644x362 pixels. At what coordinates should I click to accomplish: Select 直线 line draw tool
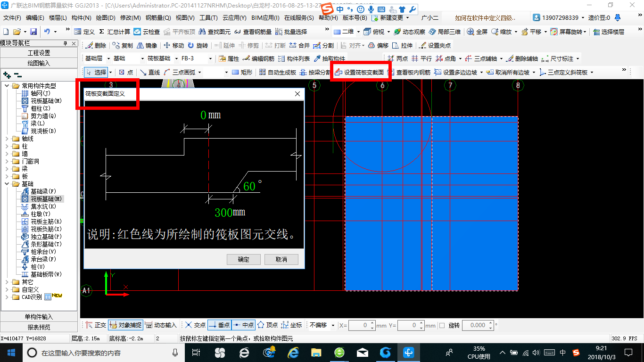150,72
